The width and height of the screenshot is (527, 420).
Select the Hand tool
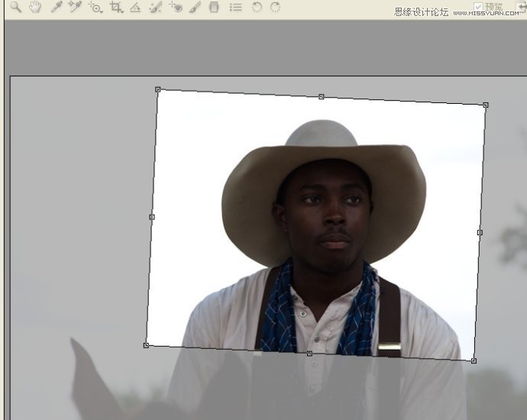[x=35, y=7]
